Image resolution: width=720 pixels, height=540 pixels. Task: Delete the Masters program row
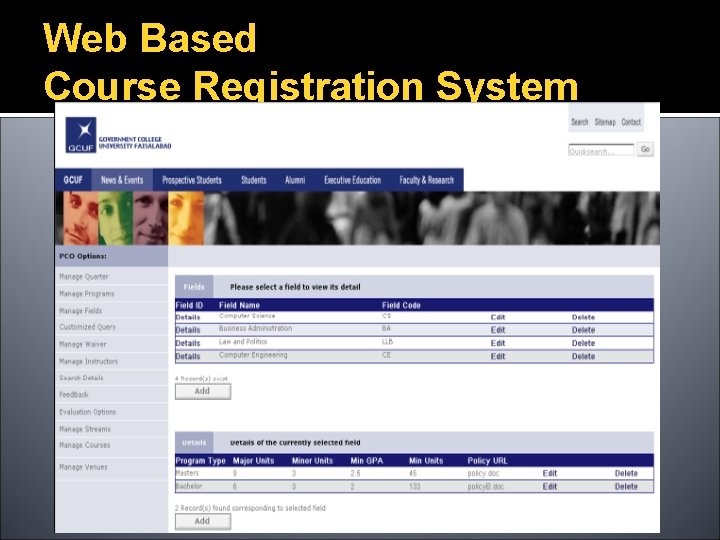[x=626, y=473]
